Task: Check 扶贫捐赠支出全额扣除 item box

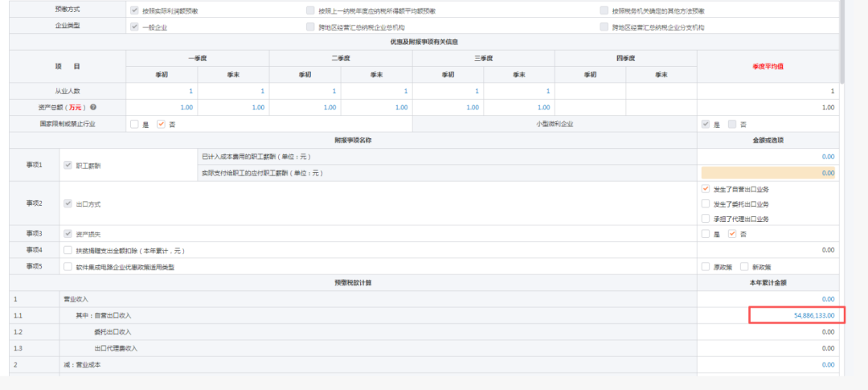Action: (68, 250)
